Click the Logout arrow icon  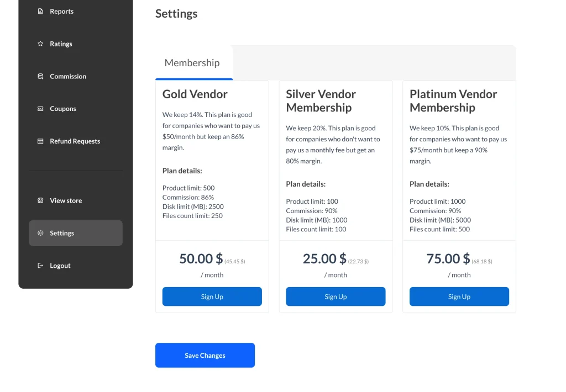[40, 266]
